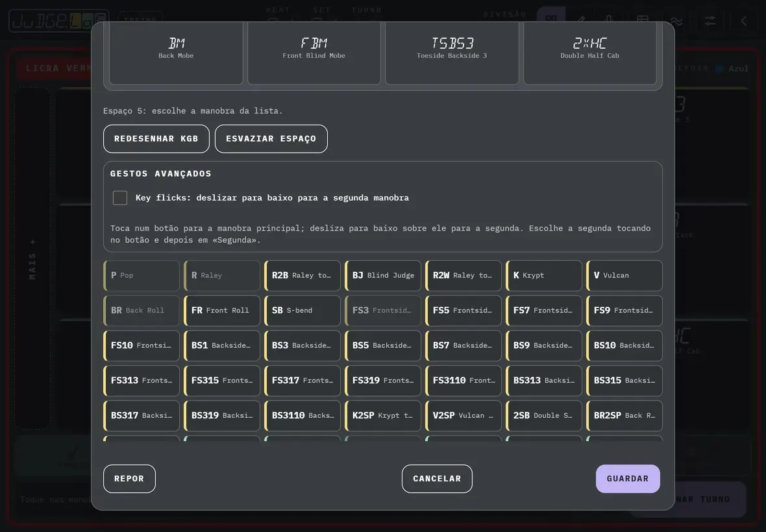
Task: Select the BS7 Backside trick
Action: coord(463,346)
